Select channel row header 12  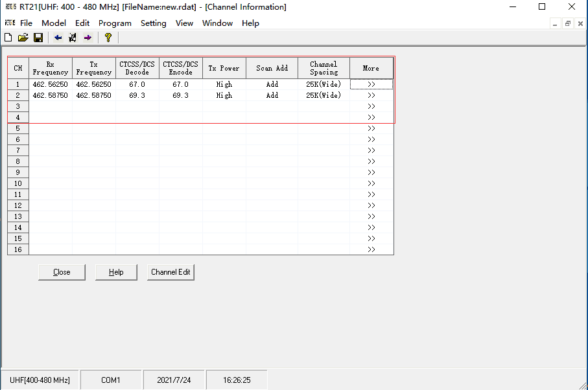(x=18, y=205)
